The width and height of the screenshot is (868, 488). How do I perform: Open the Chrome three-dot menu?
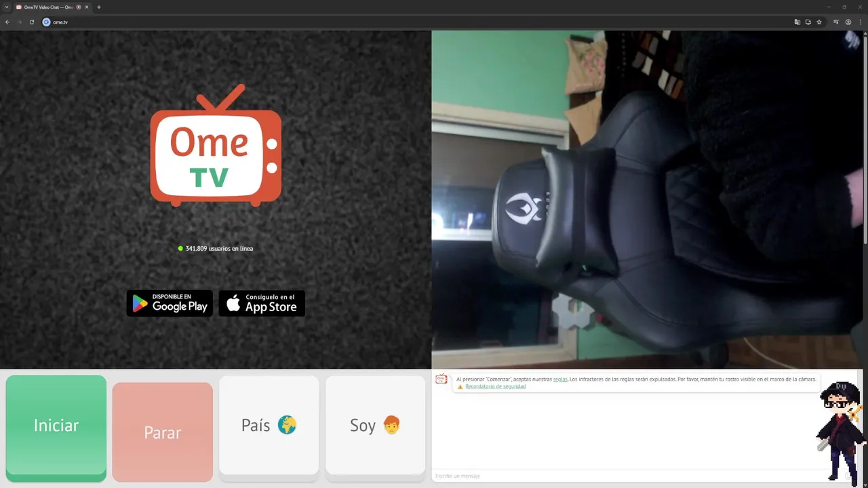[x=860, y=22]
